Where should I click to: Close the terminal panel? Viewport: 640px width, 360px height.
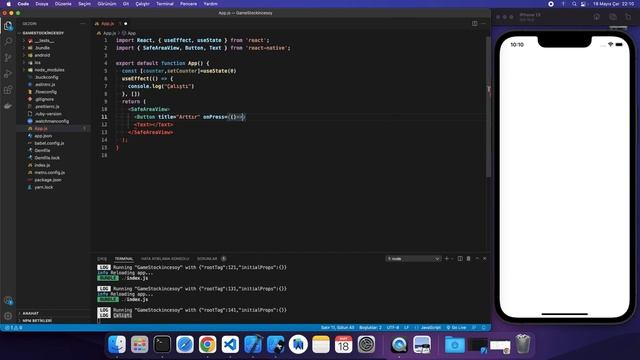tap(485, 259)
